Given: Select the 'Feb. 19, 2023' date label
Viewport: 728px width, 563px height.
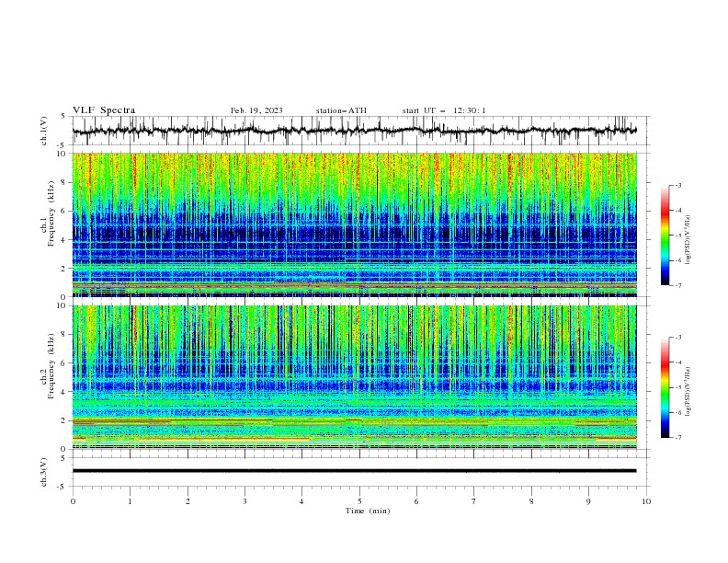Looking at the screenshot, I should (x=256, y=110).
